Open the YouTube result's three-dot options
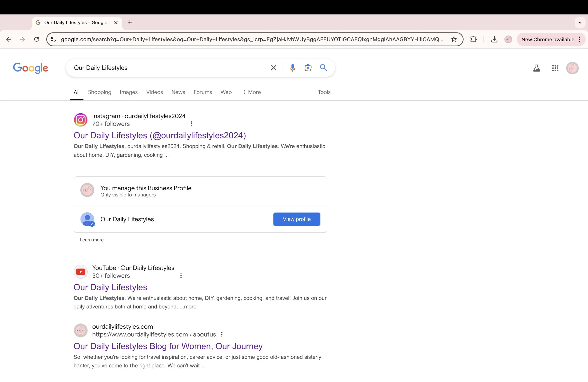Viewport: 588px width, 382px height. pyautogui.click(x=181, y=275)
